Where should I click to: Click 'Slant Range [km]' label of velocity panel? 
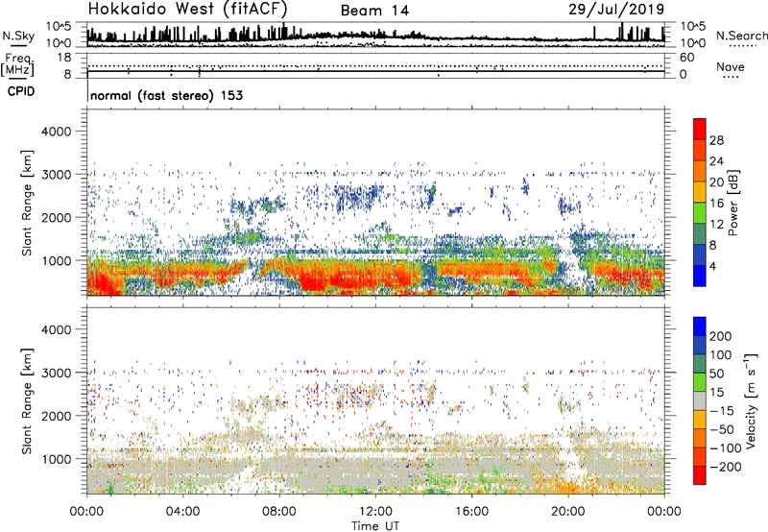point(27,400)
